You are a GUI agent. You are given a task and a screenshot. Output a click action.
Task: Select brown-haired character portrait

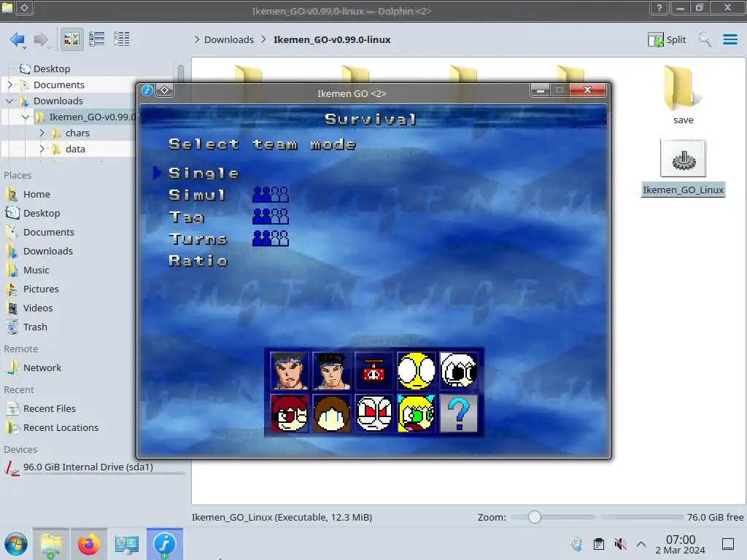pyautogui.click(x=332, y=413)
